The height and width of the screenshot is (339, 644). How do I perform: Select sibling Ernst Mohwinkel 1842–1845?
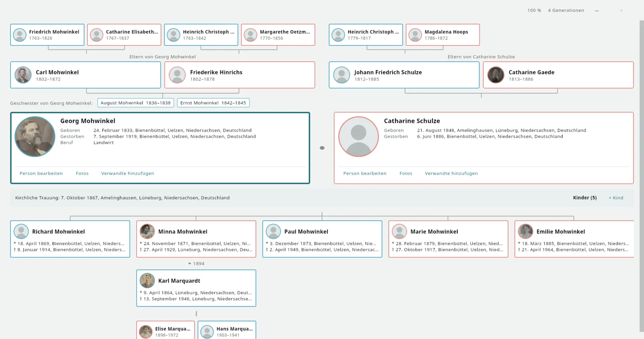click(213, 103)
